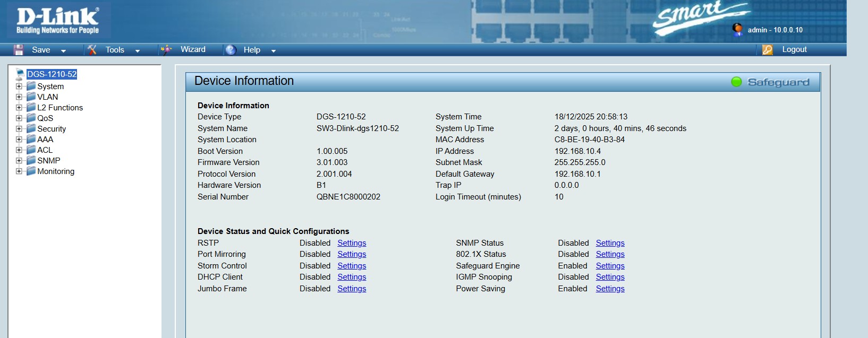The image size is (868, 338).
Task: Open the Save dropdown arrow
Action: click(x=63, y=51)
